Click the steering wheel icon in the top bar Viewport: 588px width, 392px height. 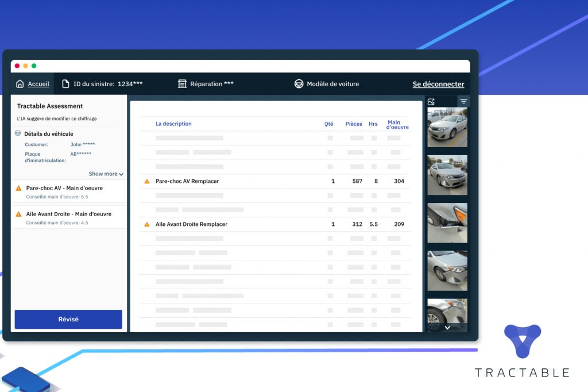point(299,84)
